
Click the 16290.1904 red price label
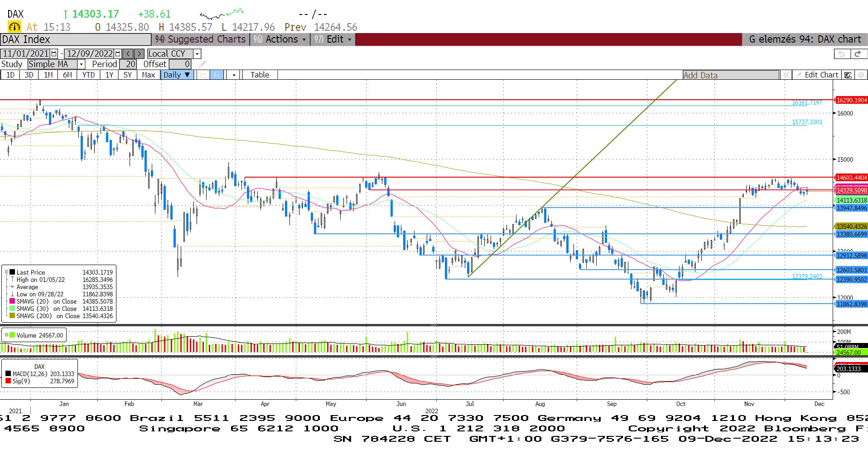tap(851, 100)
